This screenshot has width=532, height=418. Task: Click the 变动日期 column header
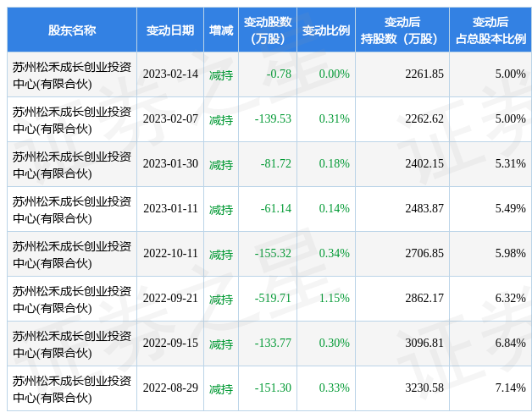[x=170, y=30]
